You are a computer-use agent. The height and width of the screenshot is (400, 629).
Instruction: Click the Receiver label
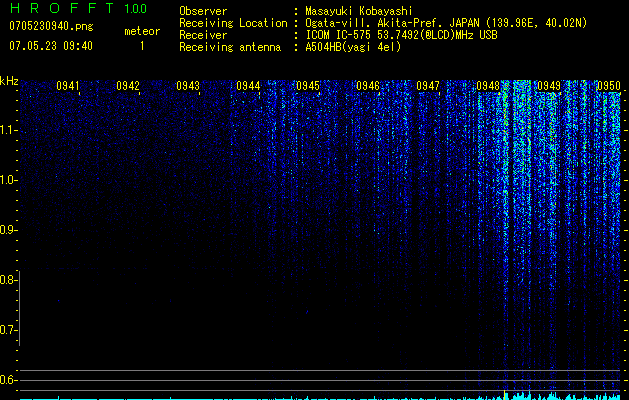click(x=203, y=35)
